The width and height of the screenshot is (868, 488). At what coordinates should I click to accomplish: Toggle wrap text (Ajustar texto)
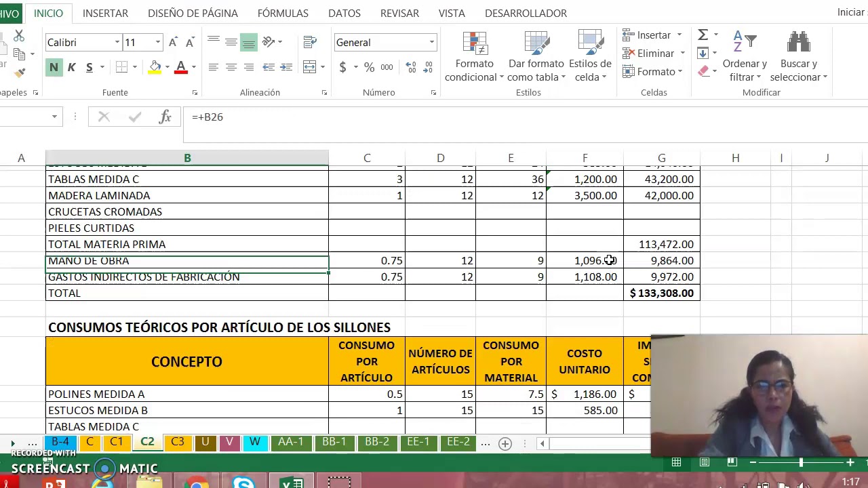(310, 42)
